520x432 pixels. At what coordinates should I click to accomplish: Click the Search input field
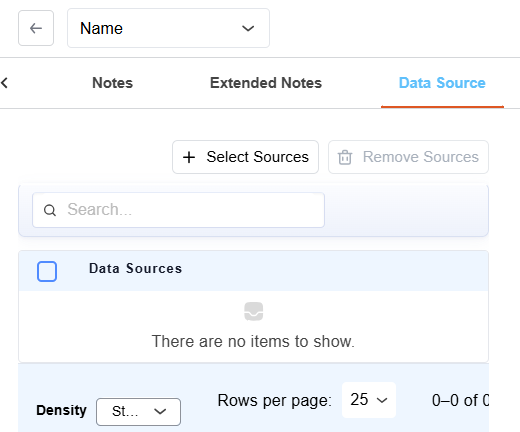pyautogui.click(x=178, y=210)
